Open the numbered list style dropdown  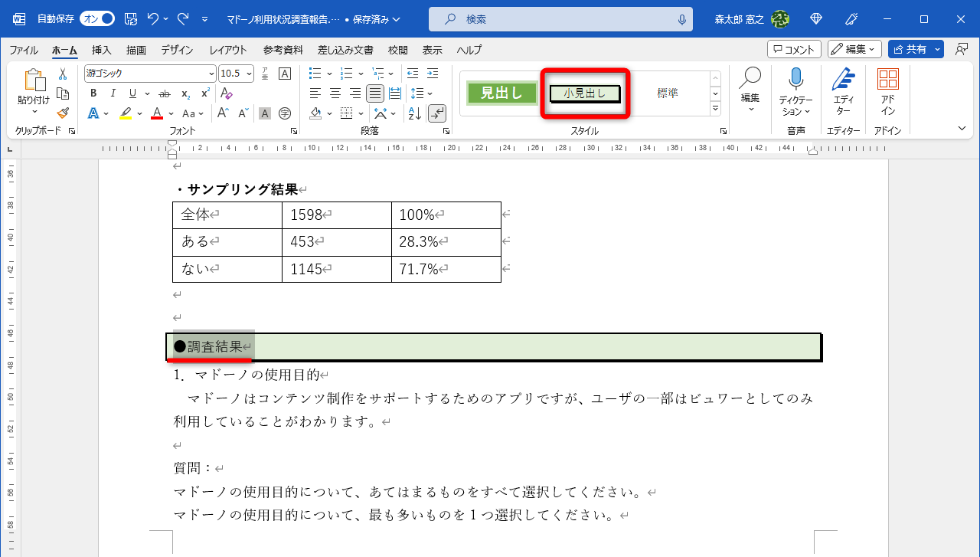click(x=361, y=74)
